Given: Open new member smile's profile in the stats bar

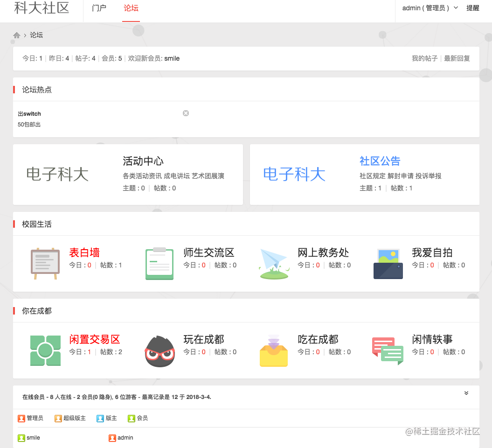Looking at the screenshot, I should click(x=172, y=58).
